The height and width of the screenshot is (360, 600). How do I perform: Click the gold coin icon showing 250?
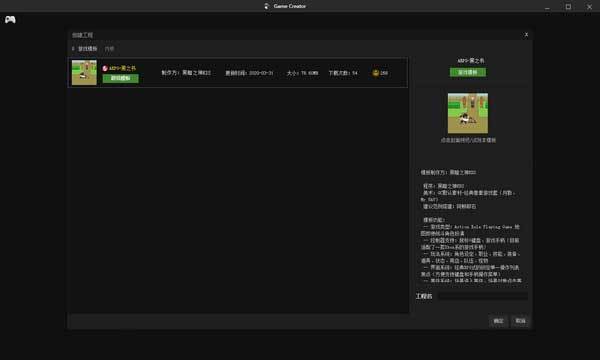point(375,73)
